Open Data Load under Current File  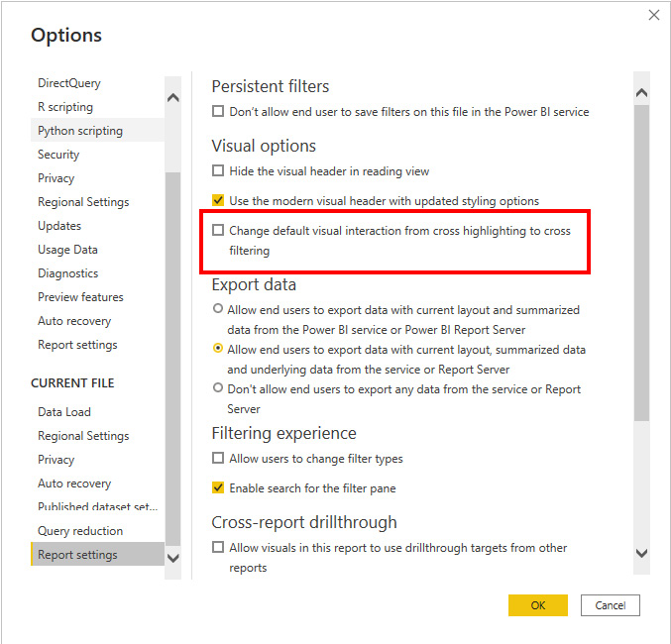(64, 412)
